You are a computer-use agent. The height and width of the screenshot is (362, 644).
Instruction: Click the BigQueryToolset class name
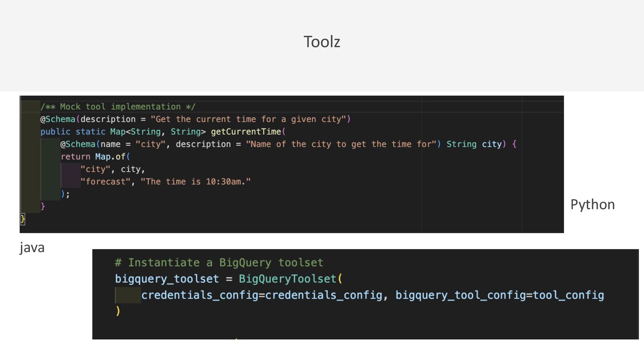pyautogui.click(x=287, y=279)
